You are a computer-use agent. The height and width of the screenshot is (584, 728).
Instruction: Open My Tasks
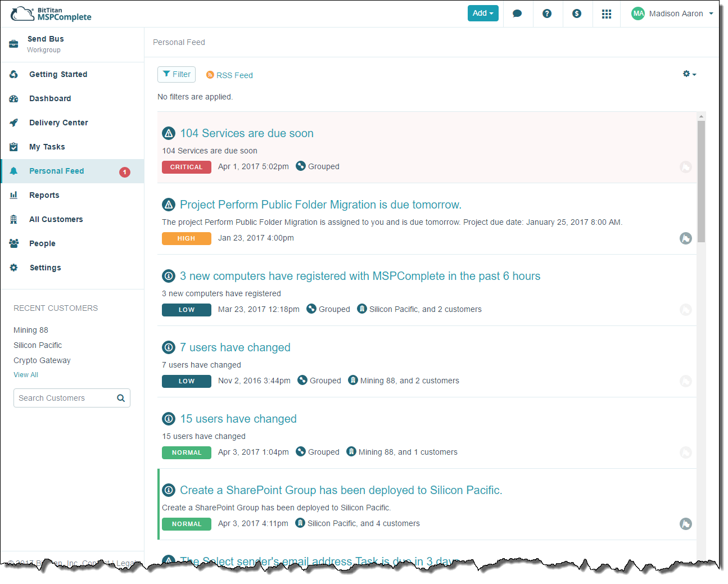click(47, 147)
